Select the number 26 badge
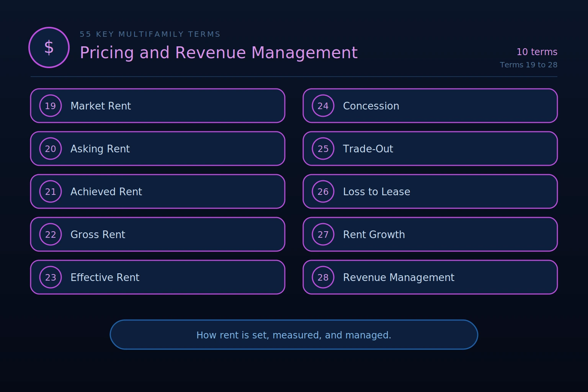Screen dimensions: 588x392 [323, 191]
